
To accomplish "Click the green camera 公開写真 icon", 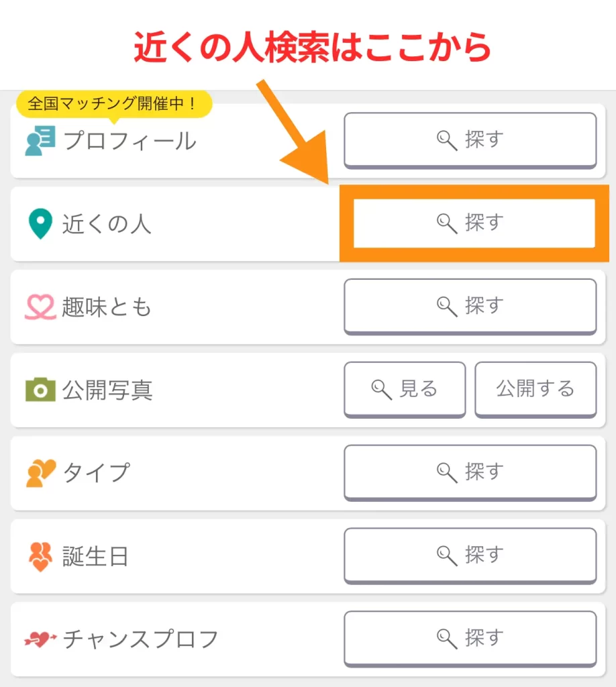I will click(40, 390).
